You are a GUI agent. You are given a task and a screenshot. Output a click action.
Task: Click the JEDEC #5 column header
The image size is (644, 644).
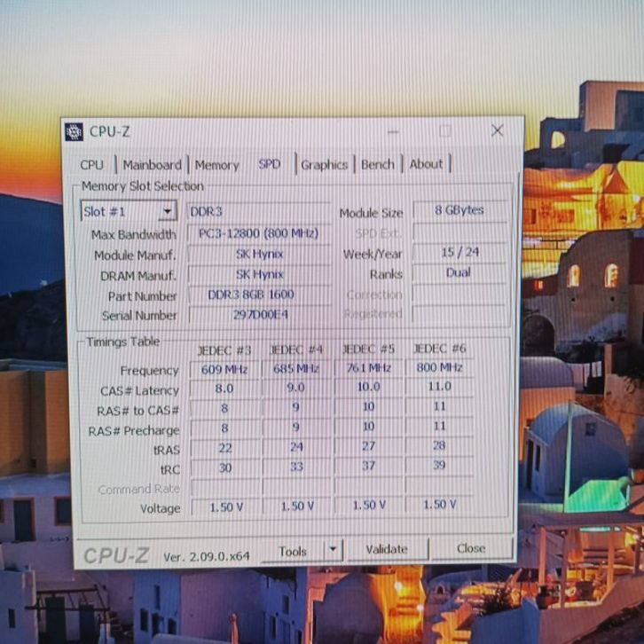[x=368, y=349]
